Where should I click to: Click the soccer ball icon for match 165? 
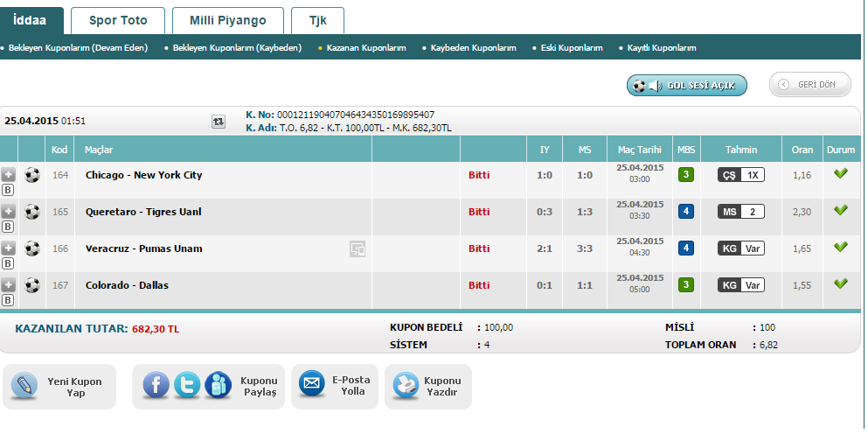(x=32, y=212)
